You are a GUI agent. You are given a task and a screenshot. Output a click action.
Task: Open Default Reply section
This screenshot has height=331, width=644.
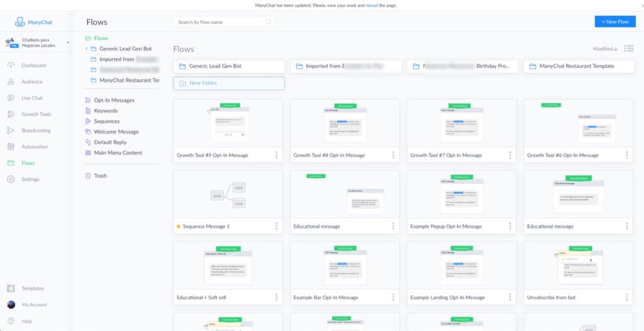[109, 142]
